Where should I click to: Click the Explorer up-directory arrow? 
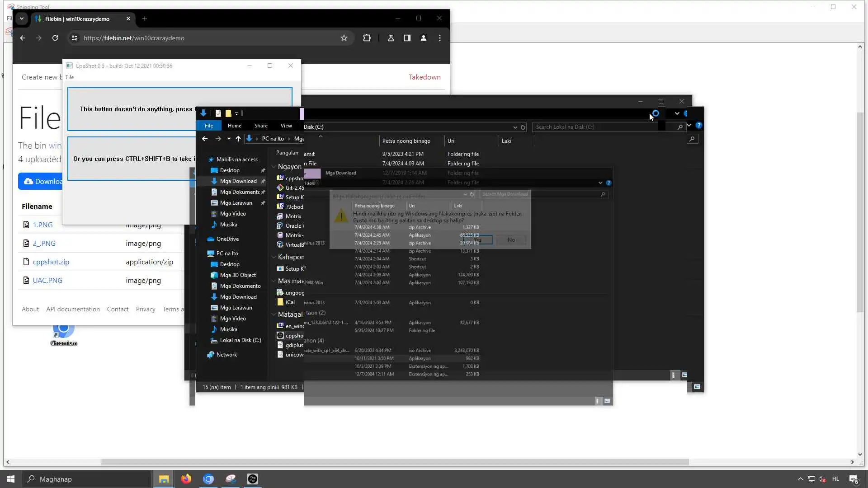coord(238,139)
